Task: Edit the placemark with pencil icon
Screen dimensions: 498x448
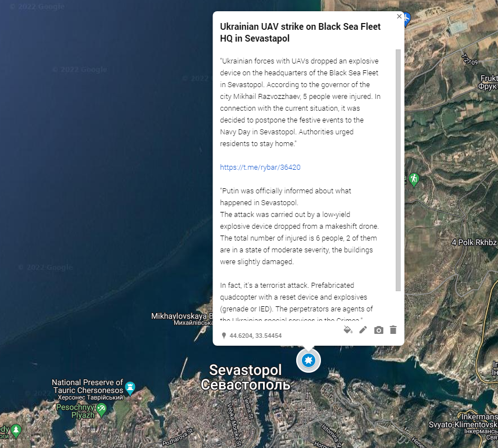Action: pyautogui.click(x=363, y=330)
